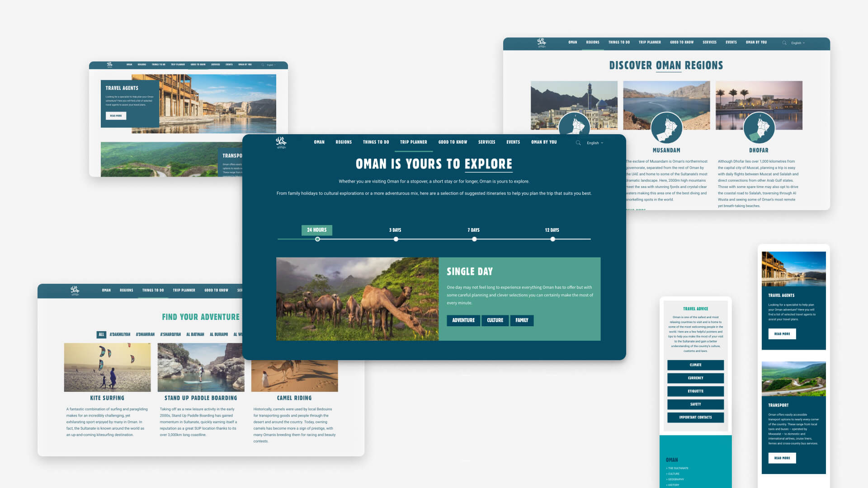Viewport: 868px width, 488px height.
Task: Select the A'Dakhiliyah region filter
Action: 120,335
